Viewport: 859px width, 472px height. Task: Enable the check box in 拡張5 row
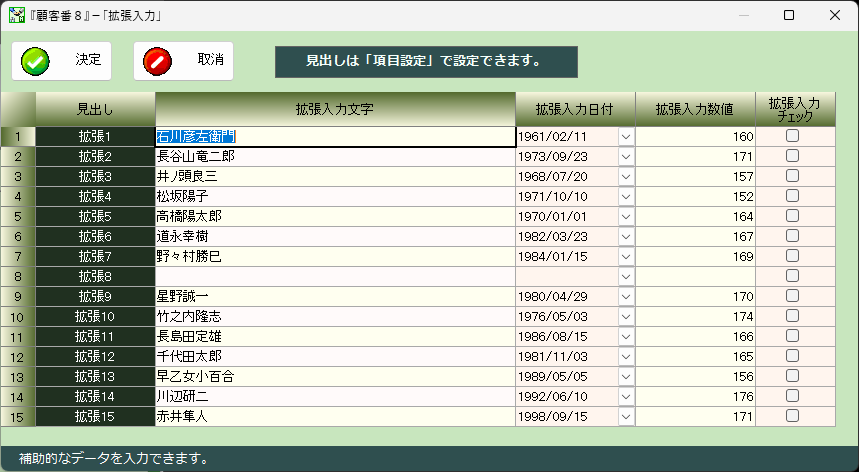(x=792, y=216)
